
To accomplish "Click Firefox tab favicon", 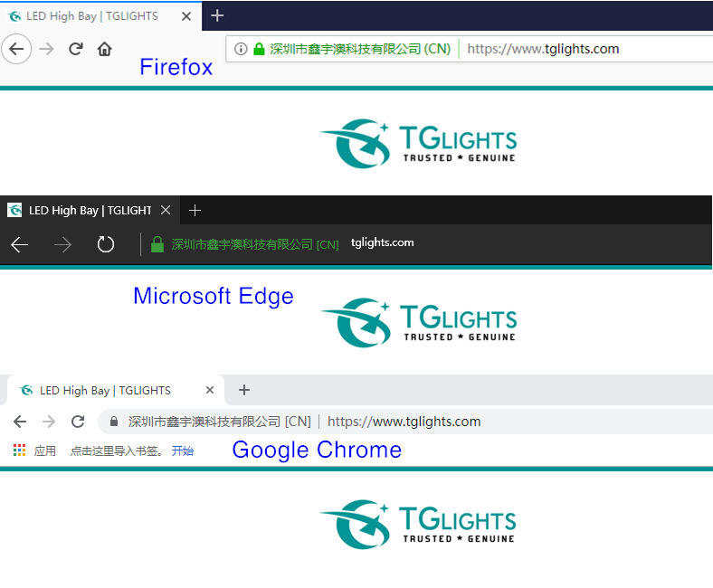I will [14, 16].
